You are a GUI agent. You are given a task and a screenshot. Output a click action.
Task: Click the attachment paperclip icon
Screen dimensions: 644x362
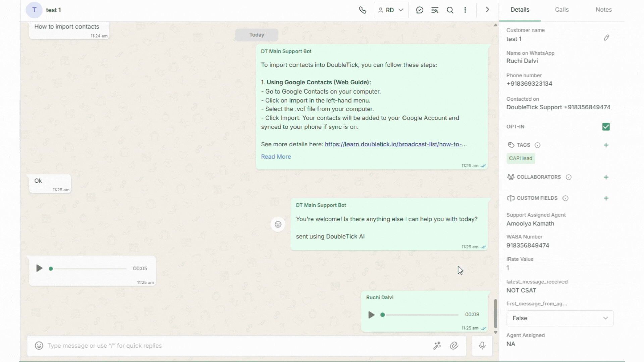click(454, 346)
